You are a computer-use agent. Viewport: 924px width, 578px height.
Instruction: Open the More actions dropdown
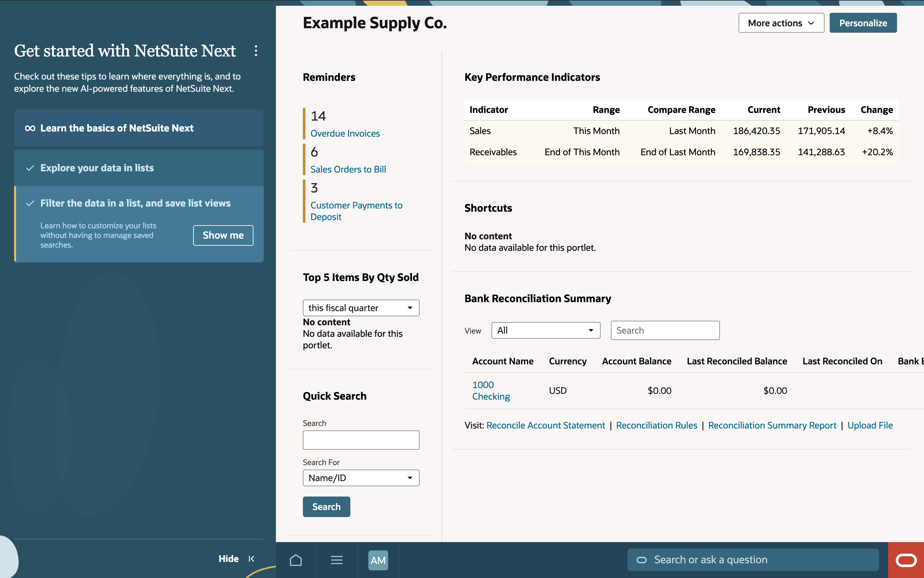[781, 23]
